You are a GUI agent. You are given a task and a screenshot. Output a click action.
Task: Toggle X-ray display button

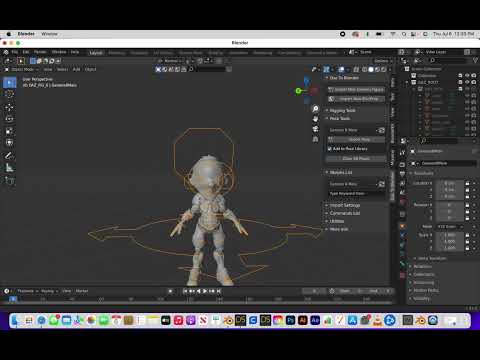(x=356, y=69)
